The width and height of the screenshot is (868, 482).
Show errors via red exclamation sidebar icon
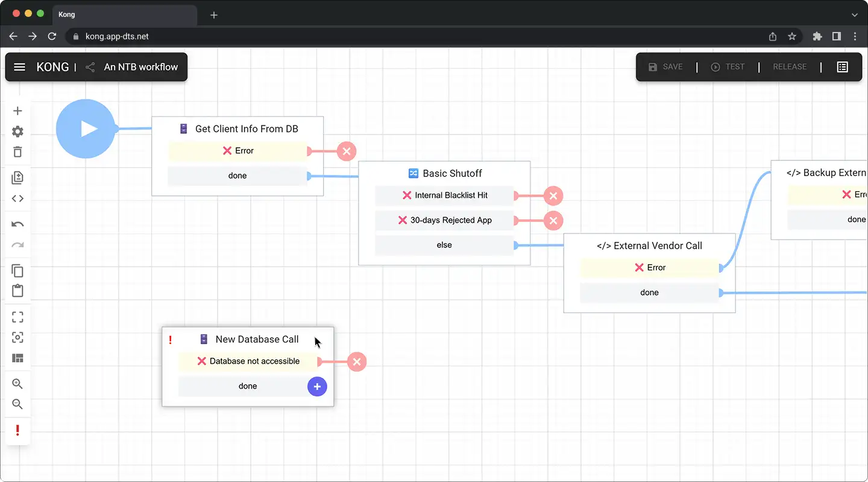pyautogui.click(x=17, y=430)
